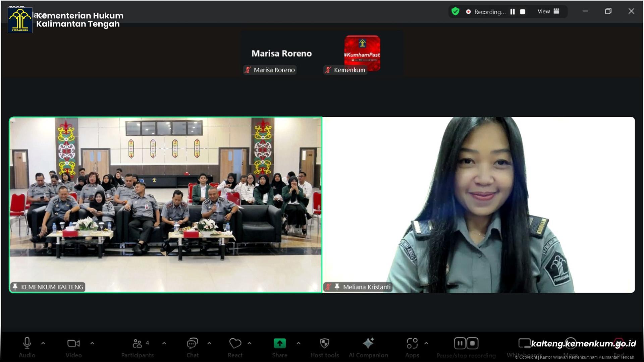Click Pause/stop recording toolbar button
The image size is (644, 362).
(x=466, y=344)
